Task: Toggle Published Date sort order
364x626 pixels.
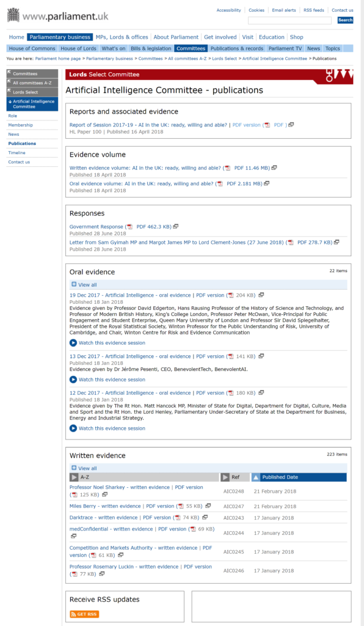Action: click(x=299, y=477)
